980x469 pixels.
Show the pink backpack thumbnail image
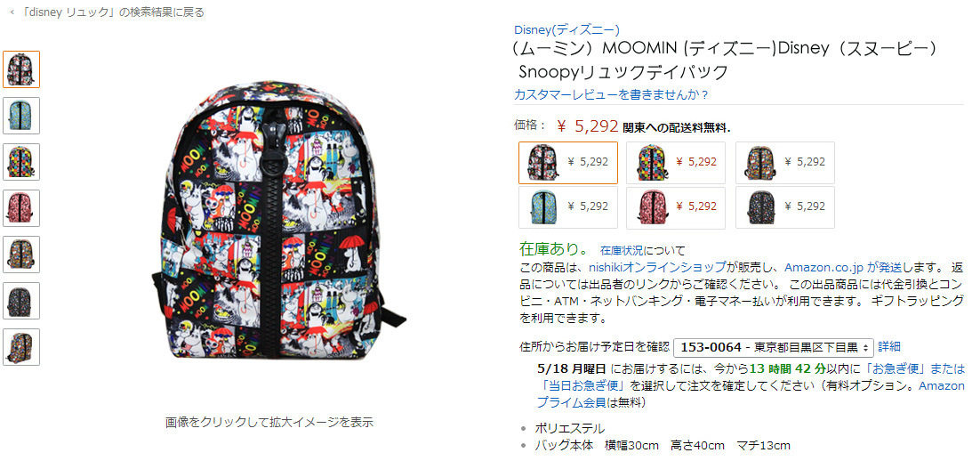click(21, 208)
